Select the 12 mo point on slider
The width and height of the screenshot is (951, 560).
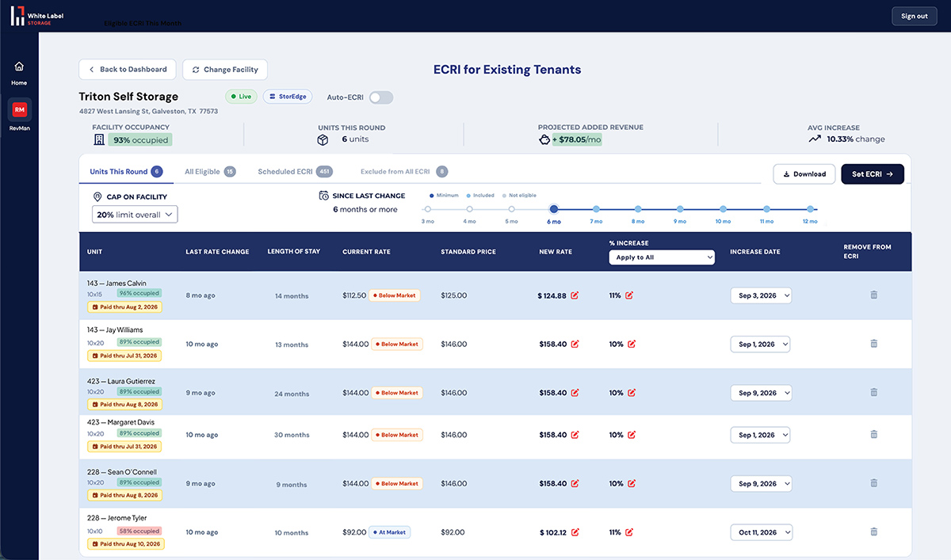coord(810,209)
